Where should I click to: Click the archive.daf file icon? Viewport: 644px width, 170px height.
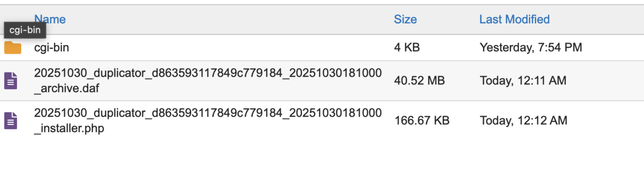pyautogui.click(x=11, y=81)
